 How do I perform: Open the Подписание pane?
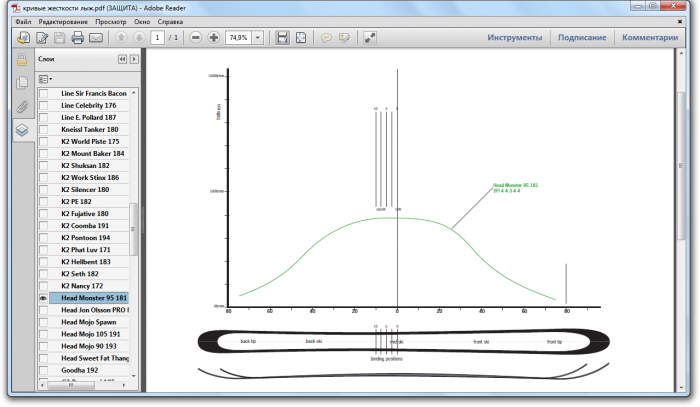(582, 37)
